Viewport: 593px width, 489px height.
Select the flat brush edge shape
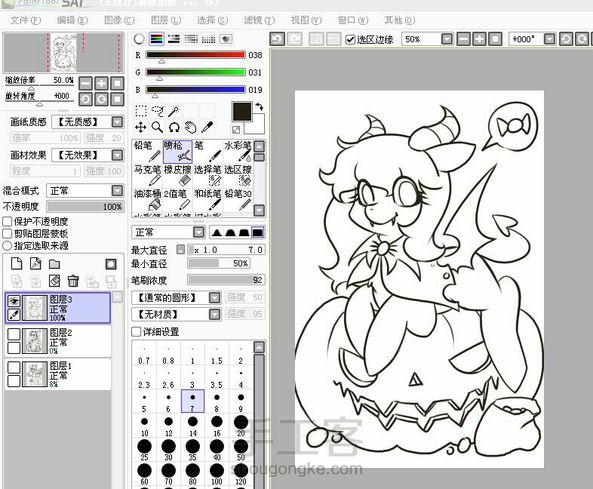tap(258, 232)
